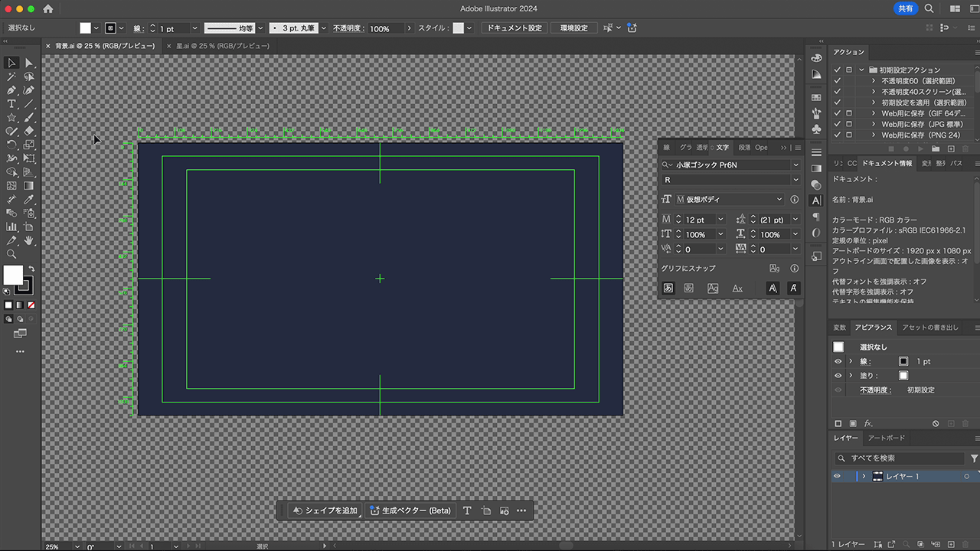This screenshot has width=980, height=551.
Task: Click the 共有 share button
Action: (x=905, y=8)
